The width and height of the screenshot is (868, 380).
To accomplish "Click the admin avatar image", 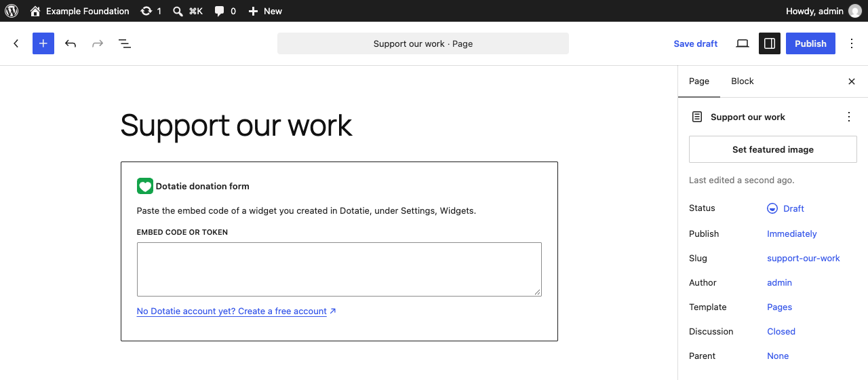I will [855, 11].
